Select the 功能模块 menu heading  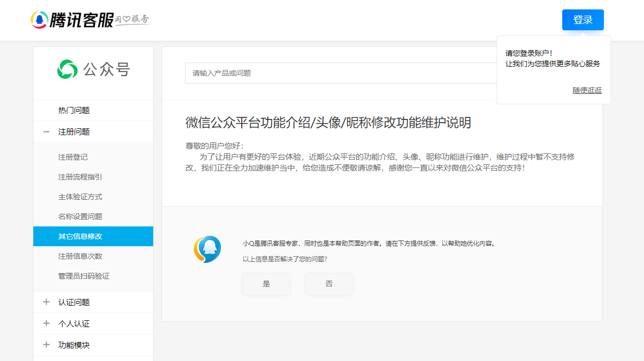(74, 345)
